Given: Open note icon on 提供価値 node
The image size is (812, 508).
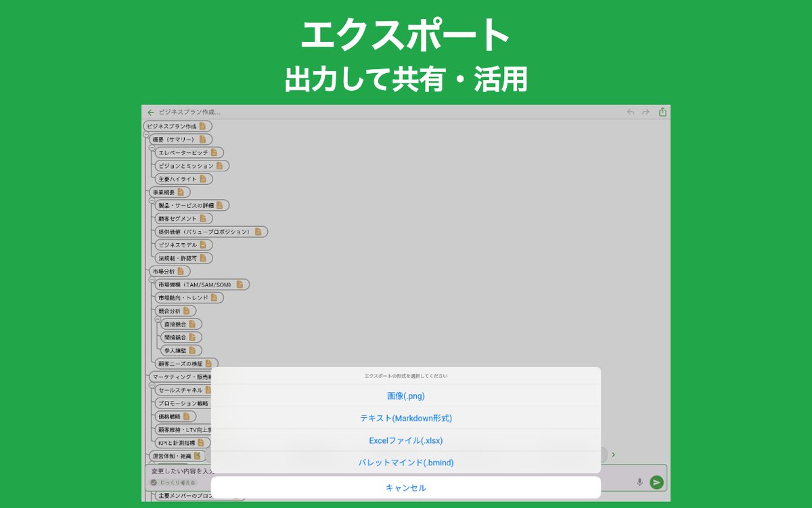Looking at the screenshot, I should coord(258,232).
